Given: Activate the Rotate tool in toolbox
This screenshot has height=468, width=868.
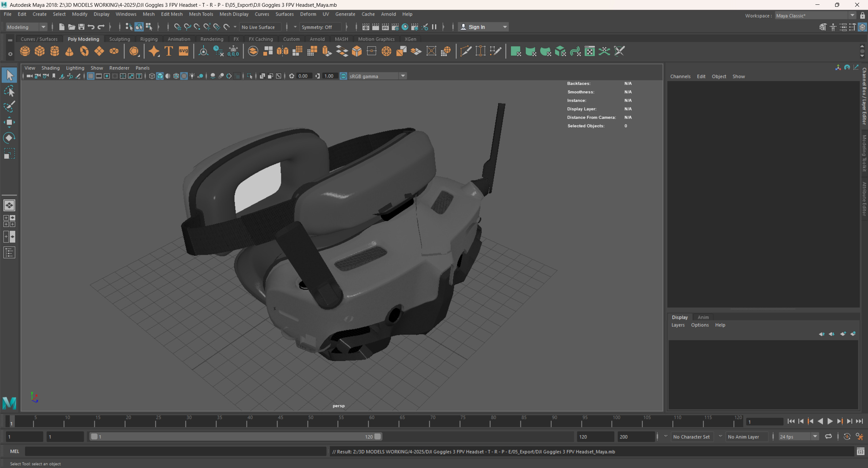Looking at the screenshot, I should pyautogui.click(x=9, y=138).
